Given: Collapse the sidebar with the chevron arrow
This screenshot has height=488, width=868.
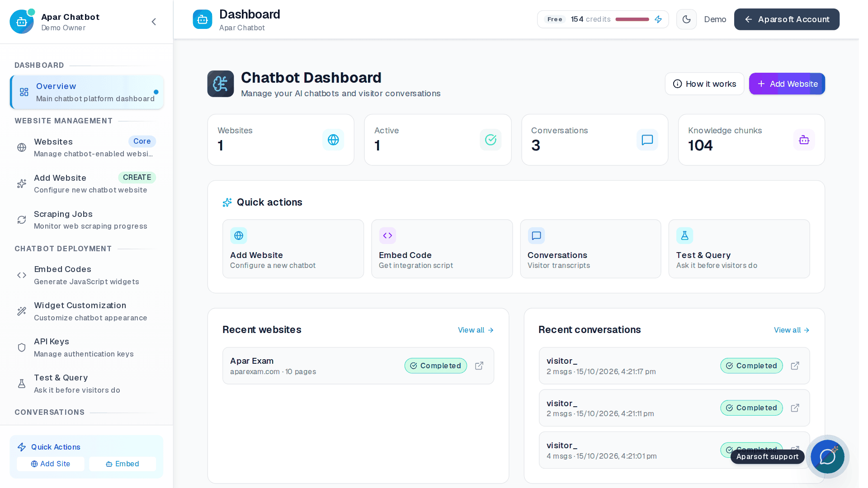Looking at the screenshot, I should coord(154,22).
